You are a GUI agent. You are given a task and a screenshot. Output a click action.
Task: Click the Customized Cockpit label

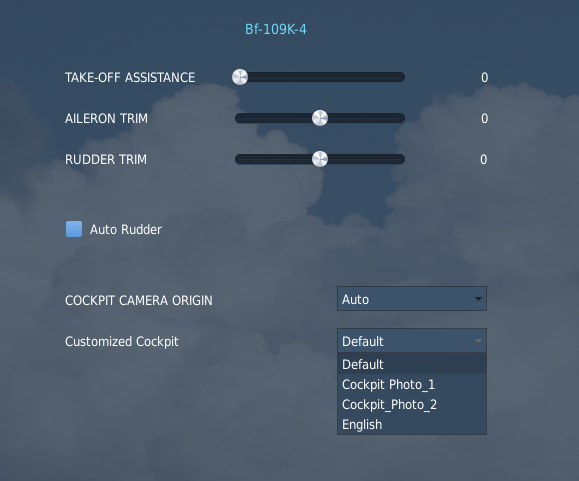pos(122,341)
